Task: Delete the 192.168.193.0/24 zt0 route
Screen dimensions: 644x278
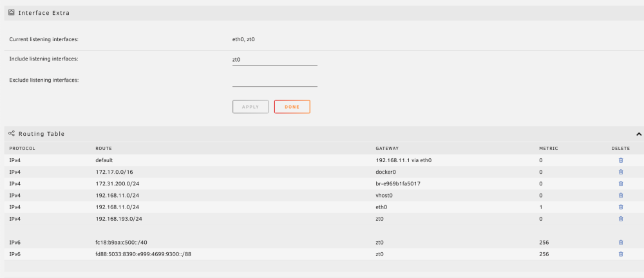Action: click(x=621, y=219)
